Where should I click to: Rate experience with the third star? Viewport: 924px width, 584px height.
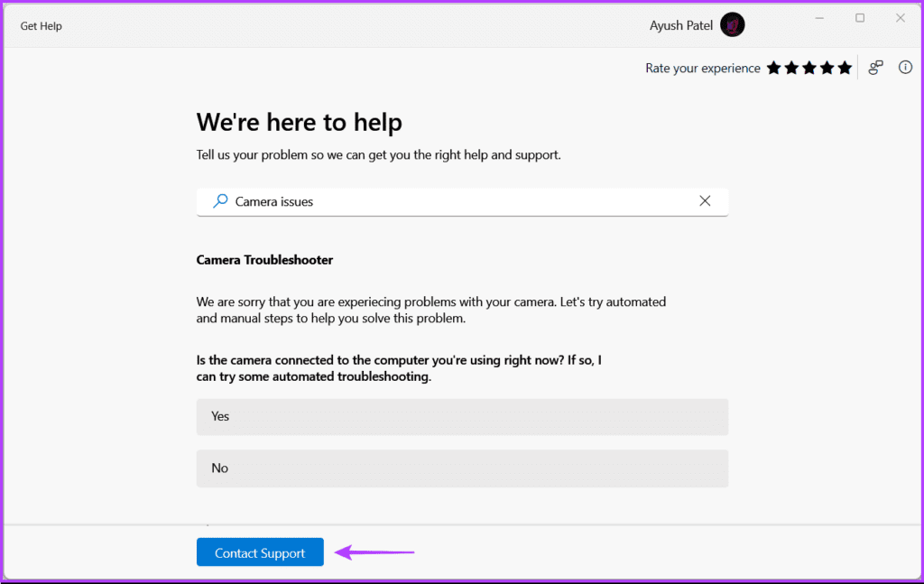click(809, 68)
